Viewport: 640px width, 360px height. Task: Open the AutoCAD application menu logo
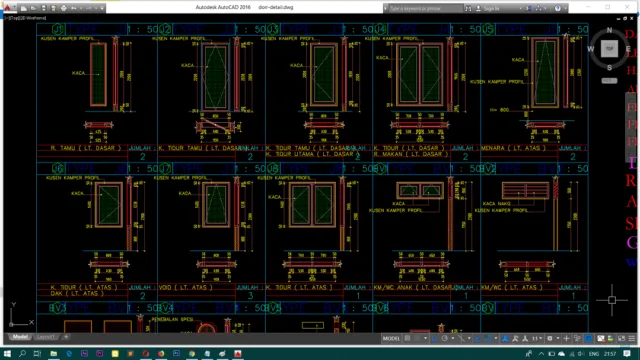[x=7, y=7]
